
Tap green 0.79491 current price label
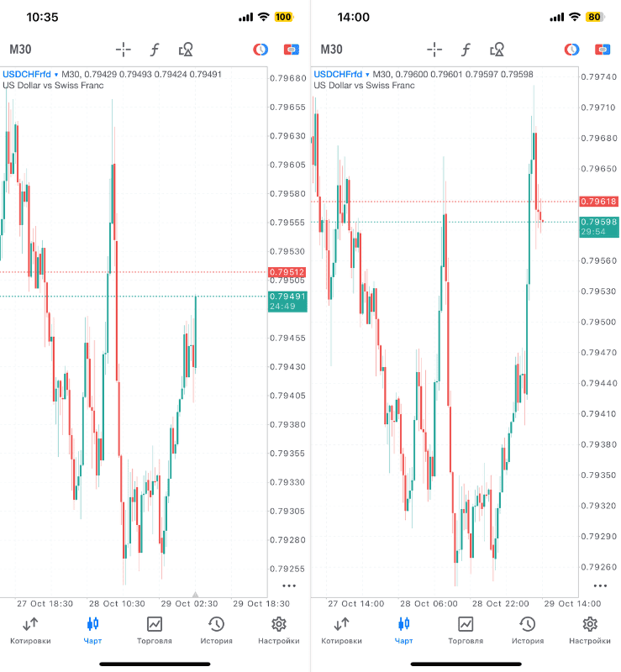(287, 297)
